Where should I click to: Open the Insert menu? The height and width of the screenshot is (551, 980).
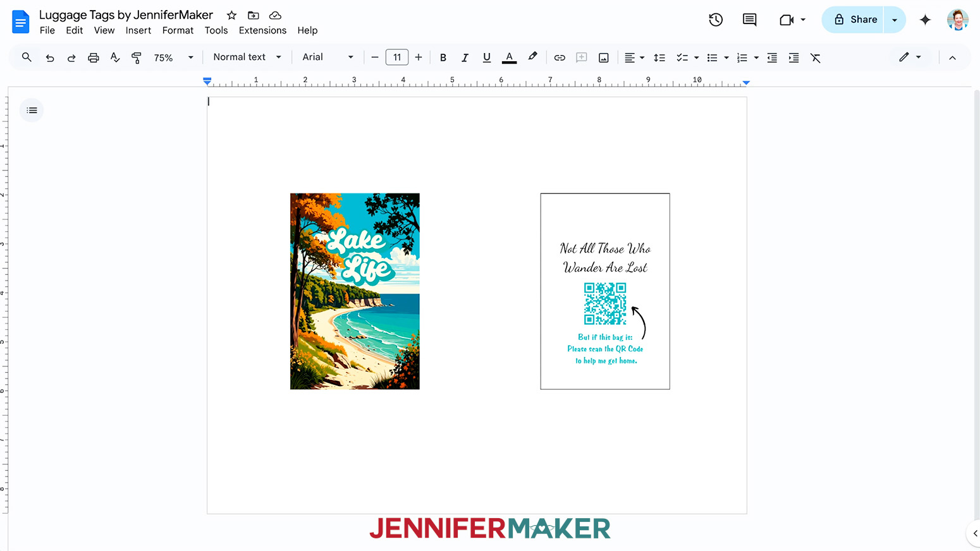(138, 30)
